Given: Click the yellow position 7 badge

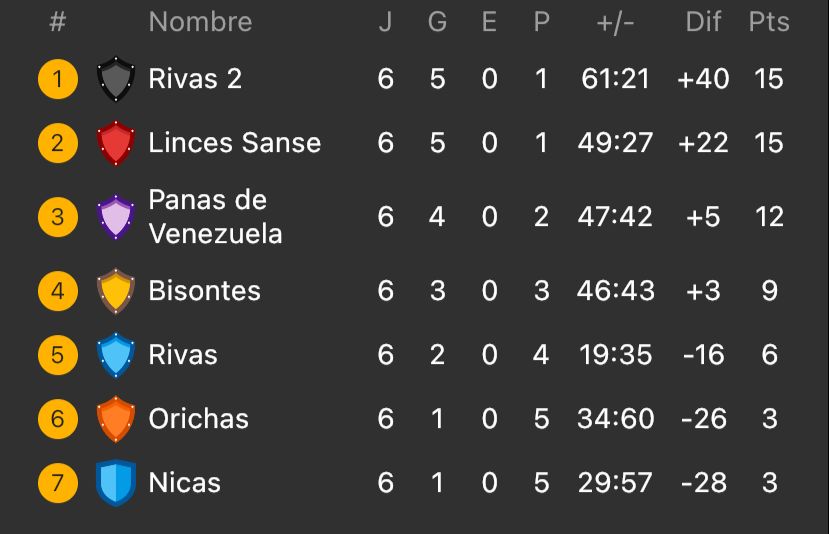Looking at the screenshot, I should (58, 483).
